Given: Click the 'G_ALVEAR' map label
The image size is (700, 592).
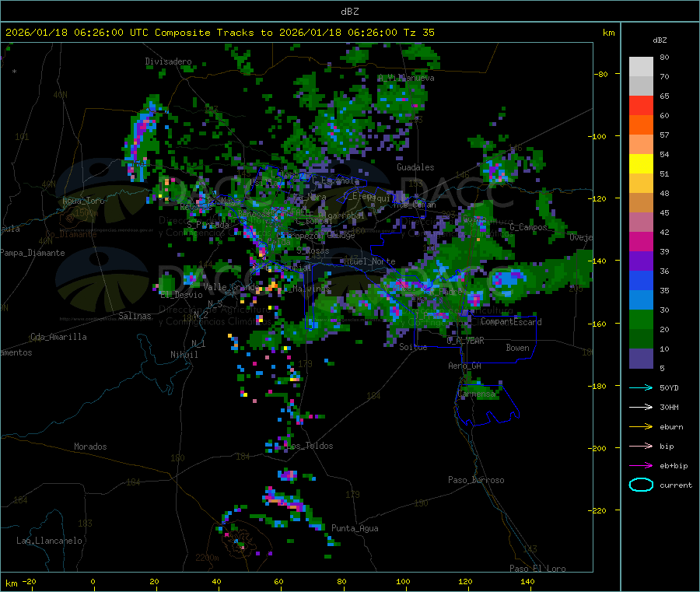Looking at the screenshot, I should pyautogui.click(x=465, y=341).
